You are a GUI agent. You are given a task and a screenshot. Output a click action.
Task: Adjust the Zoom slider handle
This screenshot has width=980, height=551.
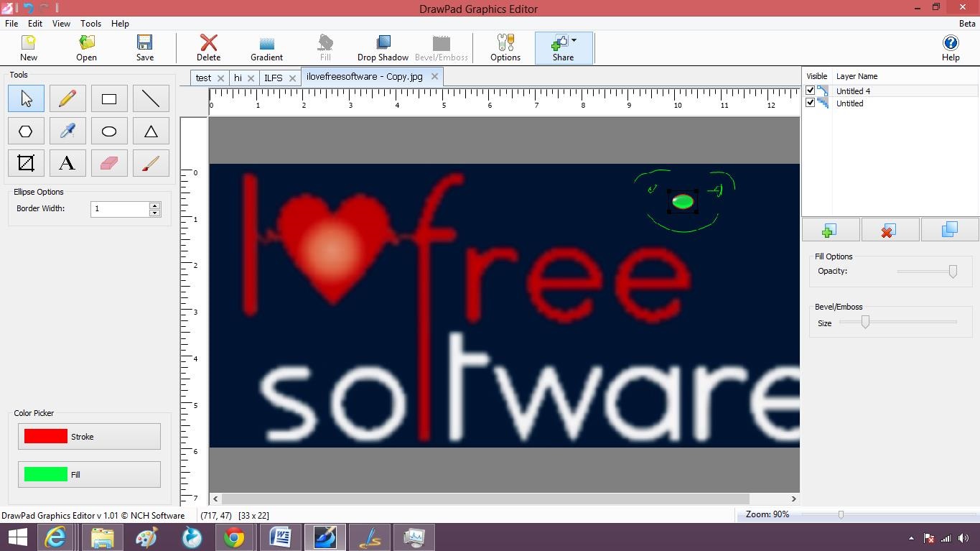(841, 514)
